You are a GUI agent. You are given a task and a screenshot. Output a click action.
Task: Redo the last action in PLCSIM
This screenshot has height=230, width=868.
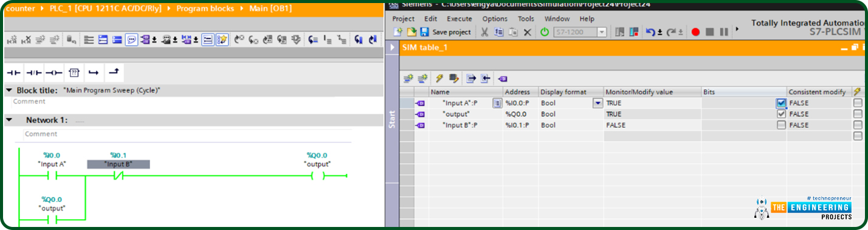(671, 32)
